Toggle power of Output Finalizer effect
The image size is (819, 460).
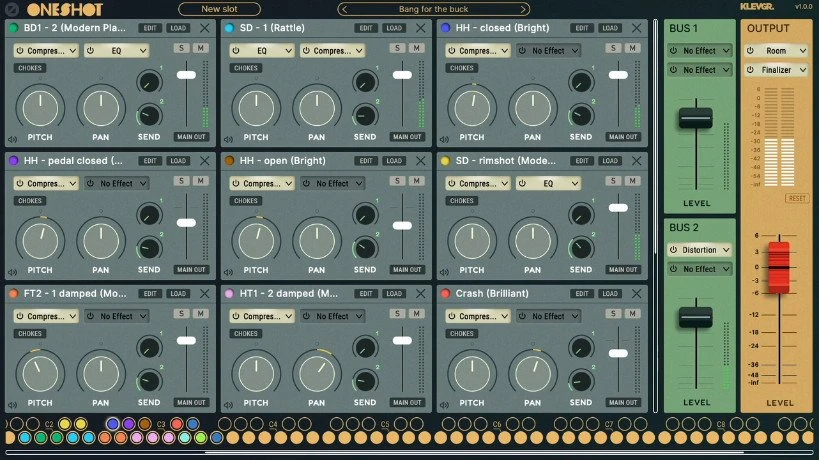[x=751, y=69]
